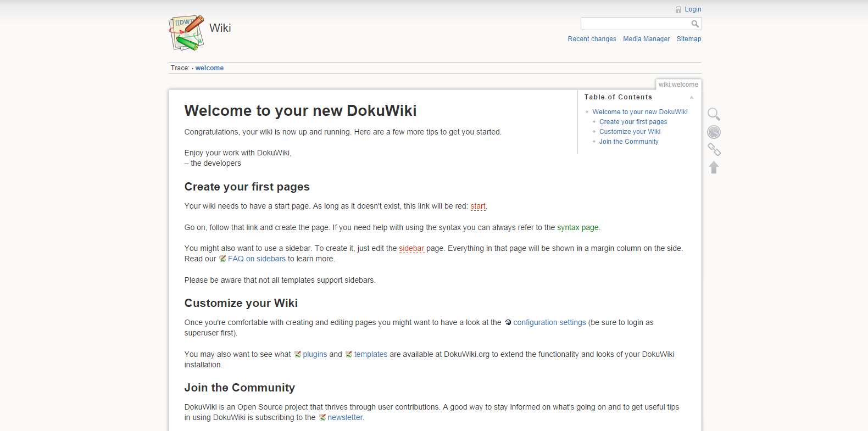Image resolution: width=868 pixels, height=431 pixels.
Task: Open the green syntax page link
Action: pos(577,227)
